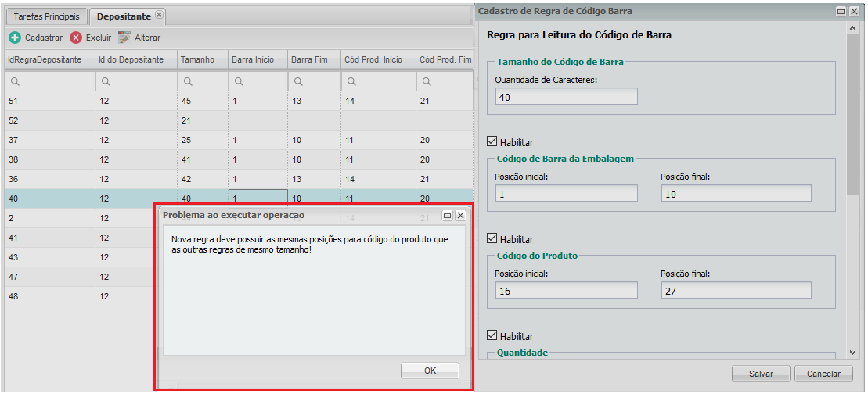Sort by Barra Fim column header
This screenshot has height=394, width=868.
click(314, 59)
